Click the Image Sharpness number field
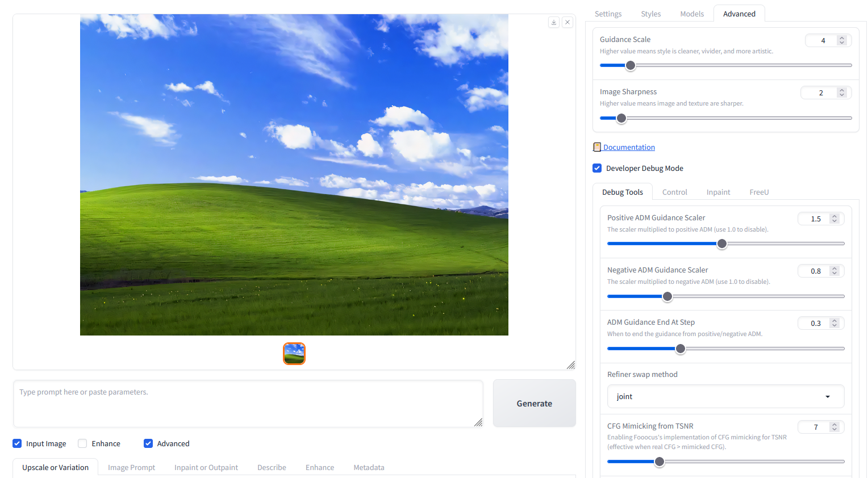Viewport: 868px width, 478px height. (826, 93)
